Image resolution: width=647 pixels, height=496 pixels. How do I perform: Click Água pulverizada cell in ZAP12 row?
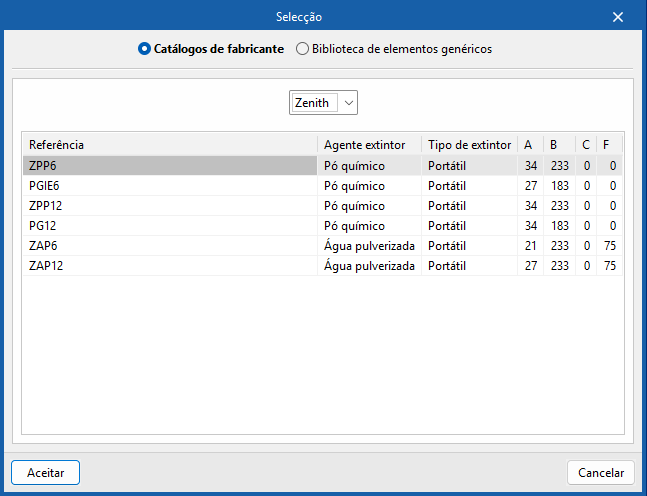[369, 265]
